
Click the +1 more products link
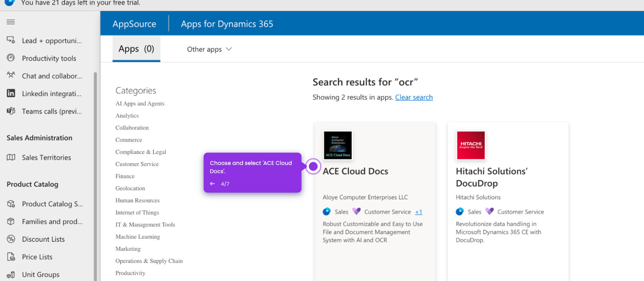click(x=419, y=212)
